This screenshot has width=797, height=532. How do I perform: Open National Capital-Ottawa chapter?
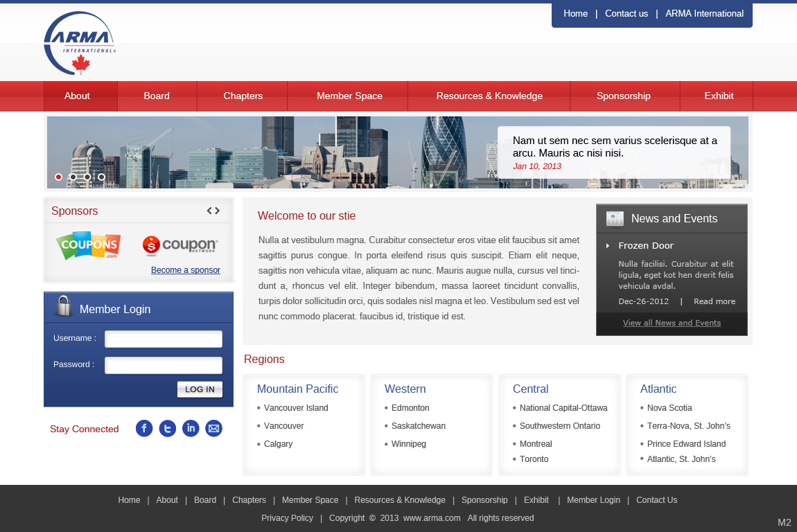click(563, 408)
